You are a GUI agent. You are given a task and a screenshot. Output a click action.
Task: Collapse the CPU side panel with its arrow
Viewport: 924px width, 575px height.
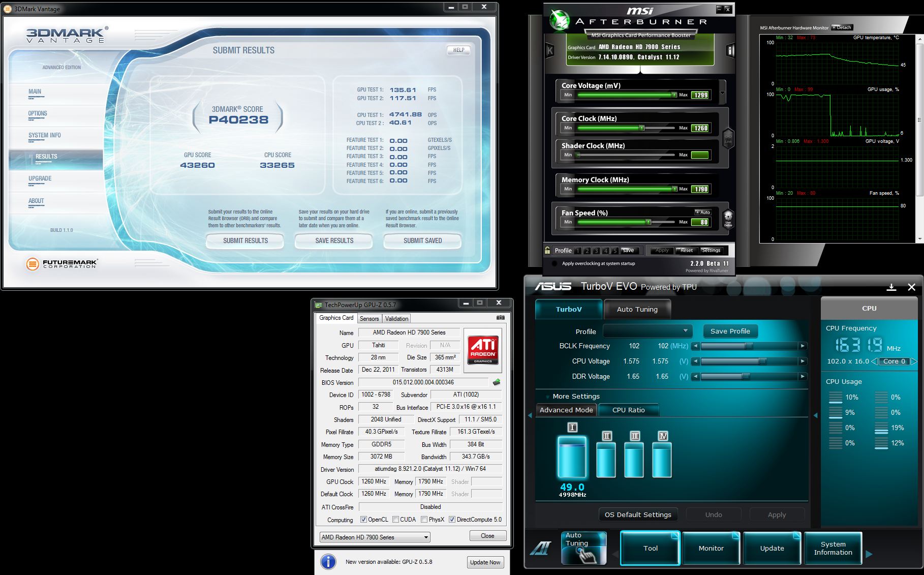816,416
